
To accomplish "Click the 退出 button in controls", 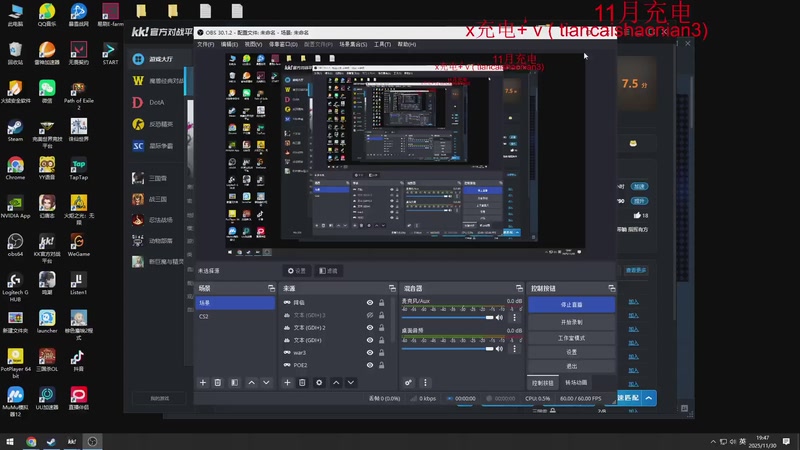I will coord(571,366).
